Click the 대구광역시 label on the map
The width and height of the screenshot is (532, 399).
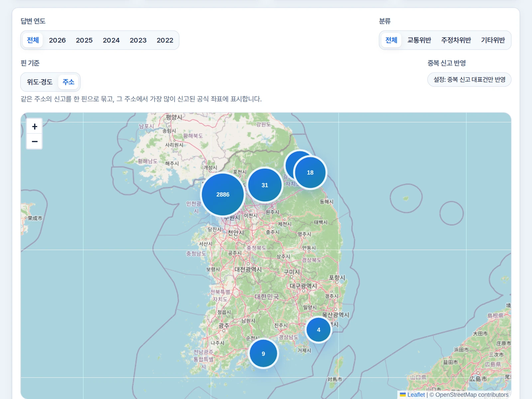[303, 286]
